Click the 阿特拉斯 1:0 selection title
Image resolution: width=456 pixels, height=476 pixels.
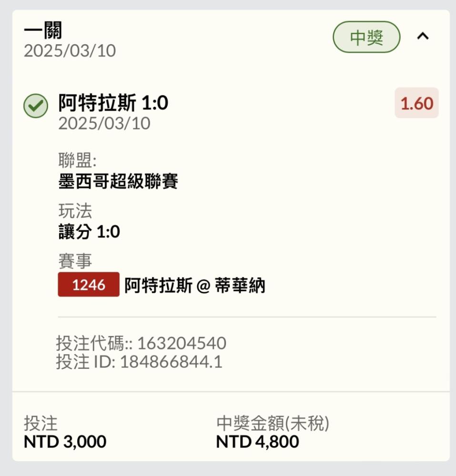(x=113, y=103)
